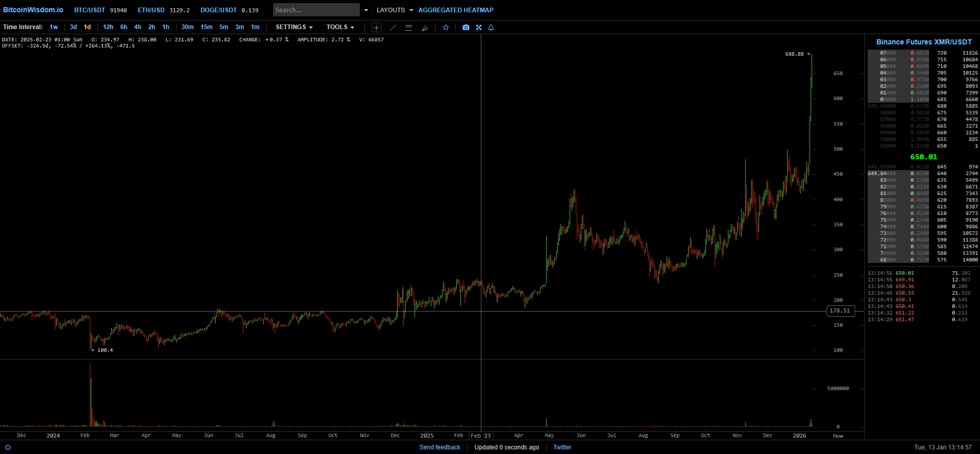Open the search box dropdown arrow

click(366, 10)
